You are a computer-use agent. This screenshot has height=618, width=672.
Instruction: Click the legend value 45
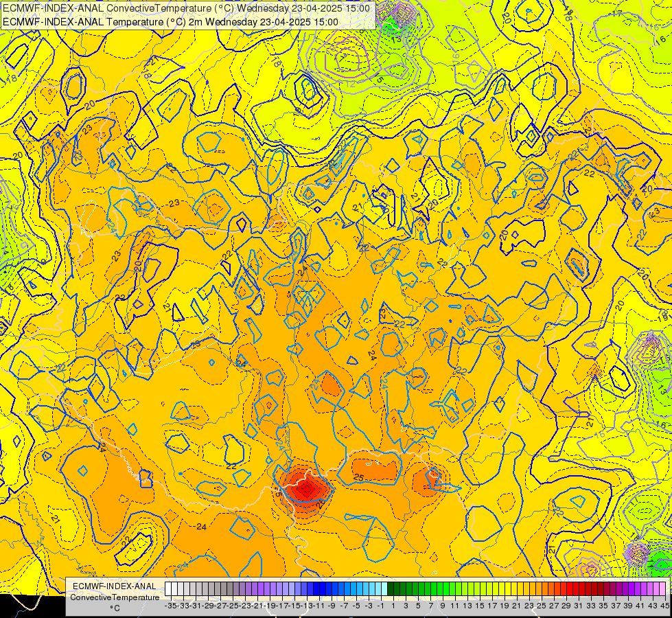[x=664, y=606]
